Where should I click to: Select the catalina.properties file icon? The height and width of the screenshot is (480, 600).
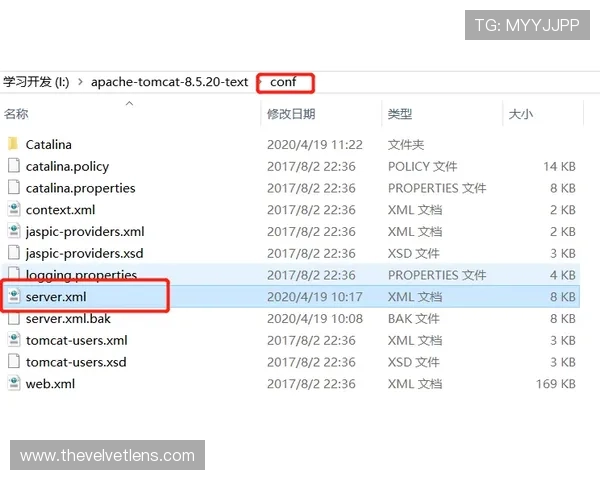coord(14,188)
